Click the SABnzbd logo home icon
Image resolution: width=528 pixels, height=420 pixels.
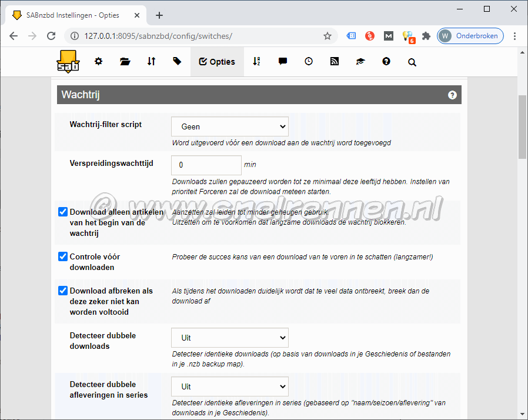click(68, 62)
